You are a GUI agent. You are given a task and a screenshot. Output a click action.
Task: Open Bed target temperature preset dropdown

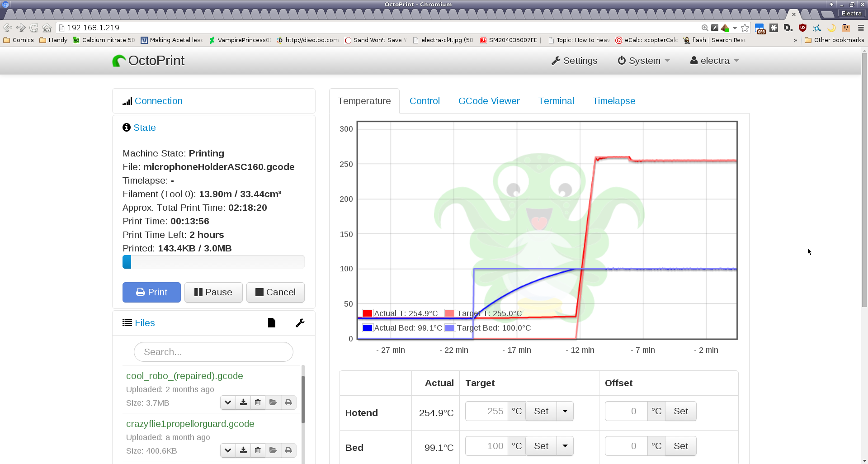click(x=565, y=446)
